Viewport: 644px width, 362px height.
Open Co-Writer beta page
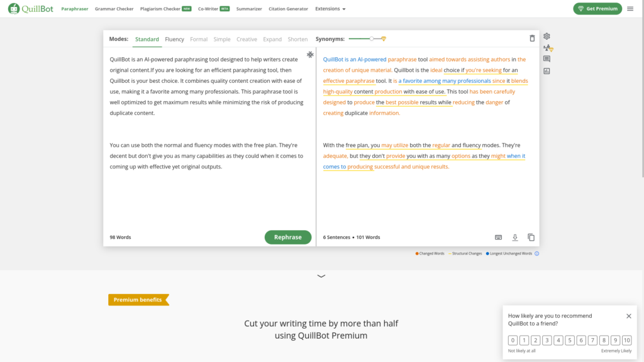[x=214, y=9]
